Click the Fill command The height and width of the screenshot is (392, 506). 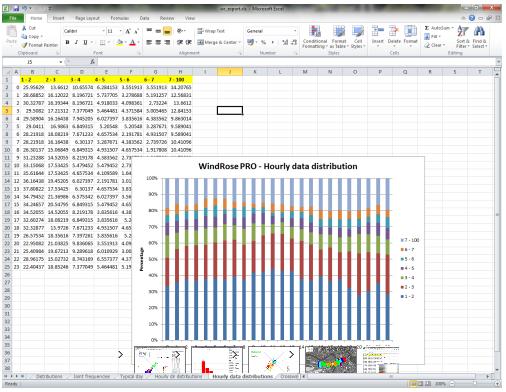pos(433,37)
